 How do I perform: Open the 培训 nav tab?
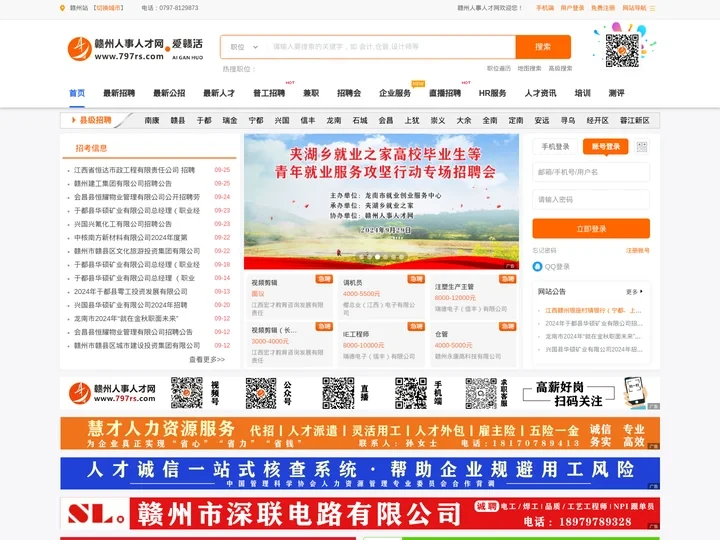coord(582,93)
